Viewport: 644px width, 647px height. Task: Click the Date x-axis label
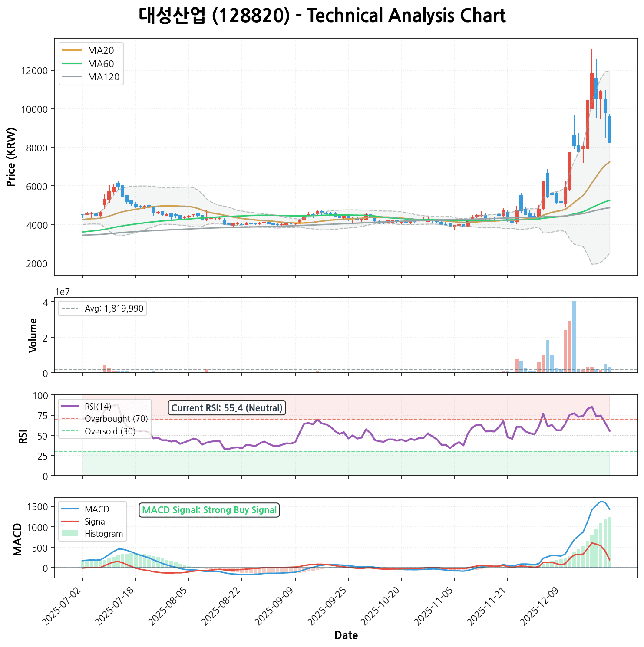[346, 636]
